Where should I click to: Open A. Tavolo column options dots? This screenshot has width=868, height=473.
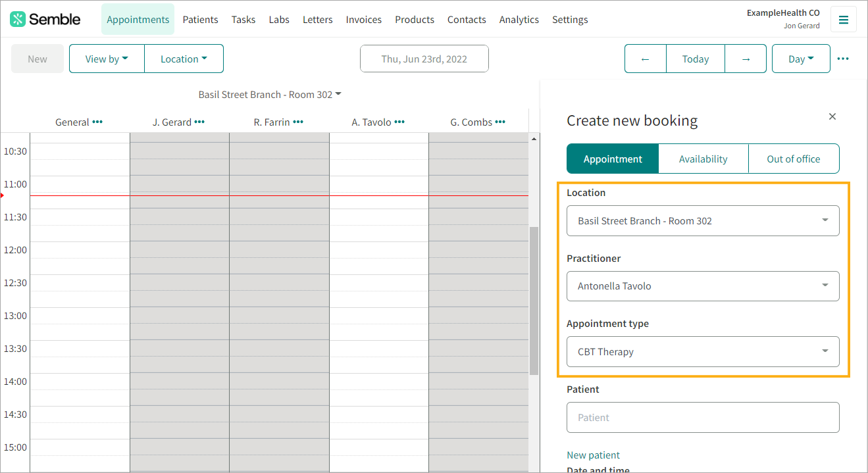(x=399, y=122)
